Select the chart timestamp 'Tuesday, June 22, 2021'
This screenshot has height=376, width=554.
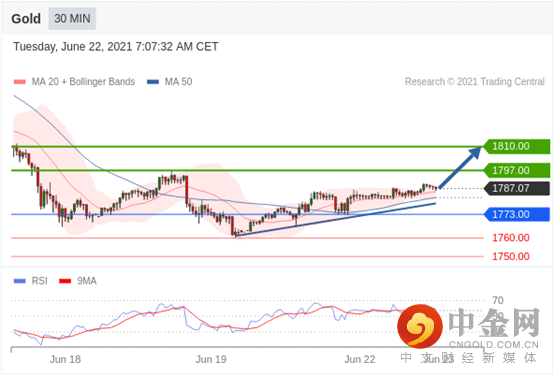click(72, 47)
